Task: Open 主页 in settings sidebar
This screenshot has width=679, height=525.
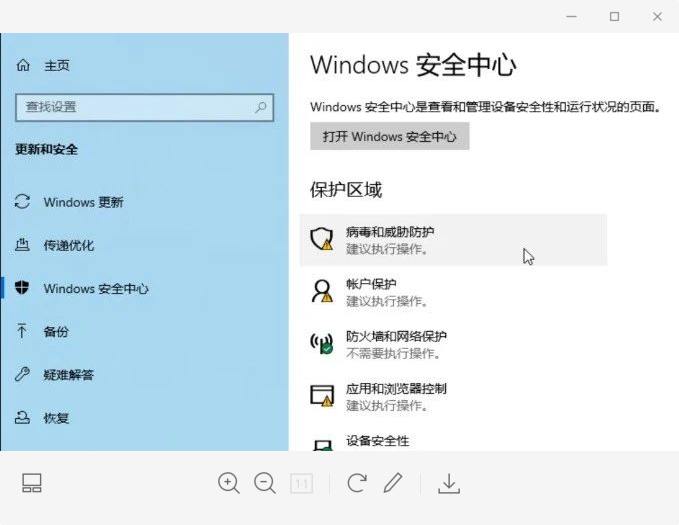Action: coord(57,66)
